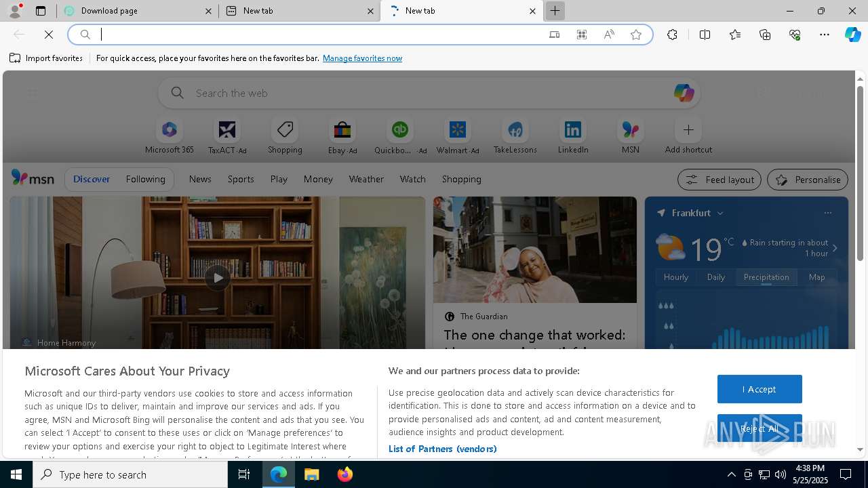Open the Shopping shortcut tile

coord(285,136)
